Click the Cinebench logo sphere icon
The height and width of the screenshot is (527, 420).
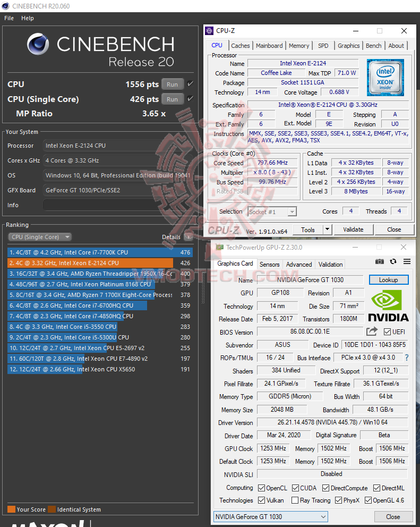(x=38, y=44)
